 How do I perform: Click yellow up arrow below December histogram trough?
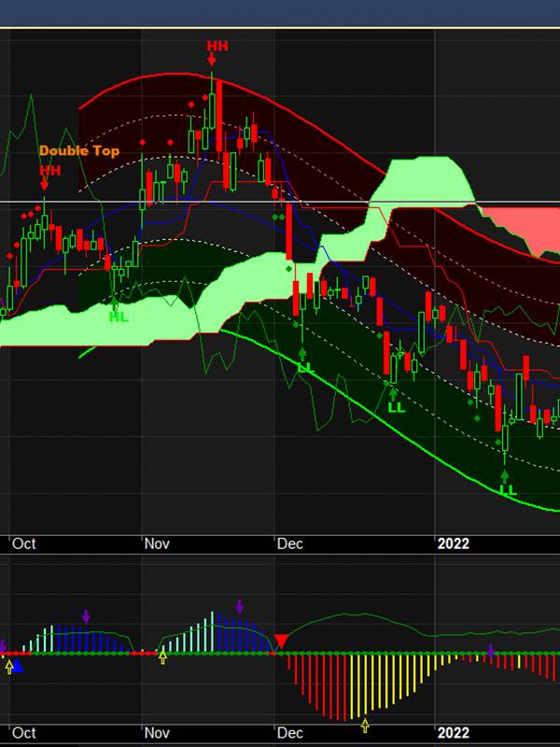365,726
